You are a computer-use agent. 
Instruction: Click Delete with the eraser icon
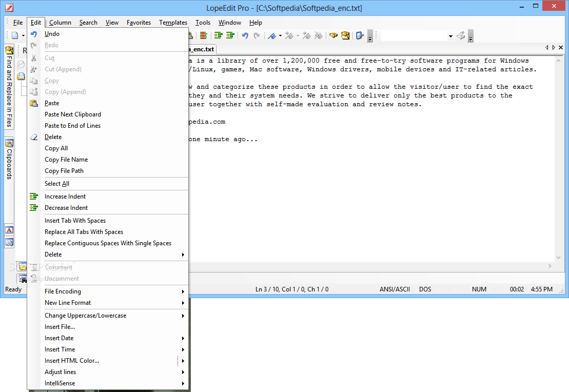tap(108, 137)
